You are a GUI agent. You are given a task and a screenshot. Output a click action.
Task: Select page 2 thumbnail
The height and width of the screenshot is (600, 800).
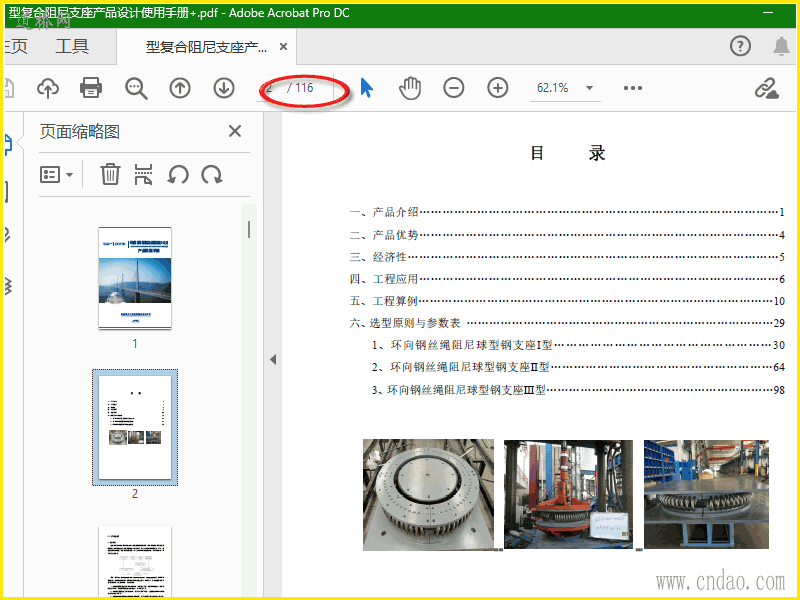coord(135,428)
